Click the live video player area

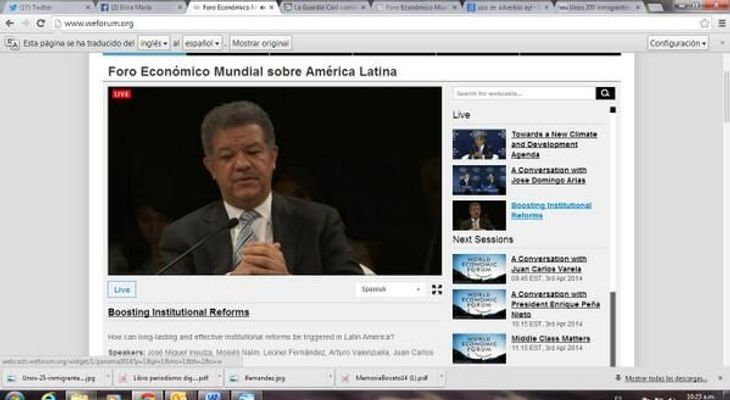[x=275, y=181]
